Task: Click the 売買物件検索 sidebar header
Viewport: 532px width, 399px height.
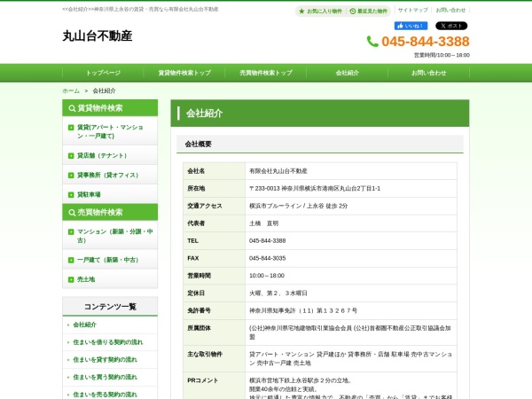Action: tap(110, 212)
